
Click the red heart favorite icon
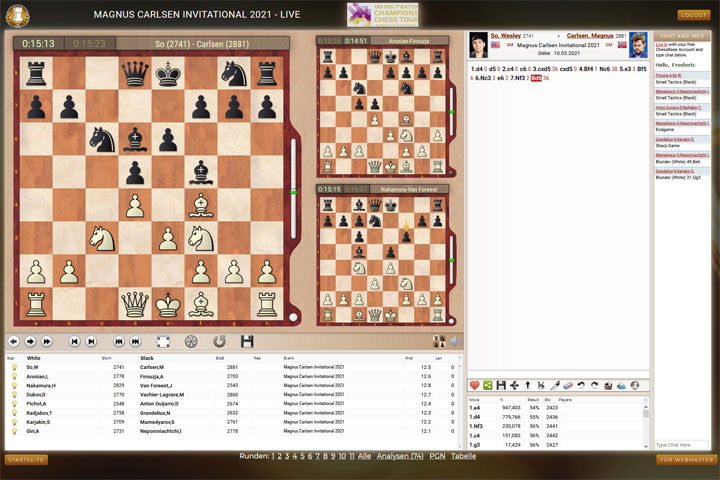474,385
